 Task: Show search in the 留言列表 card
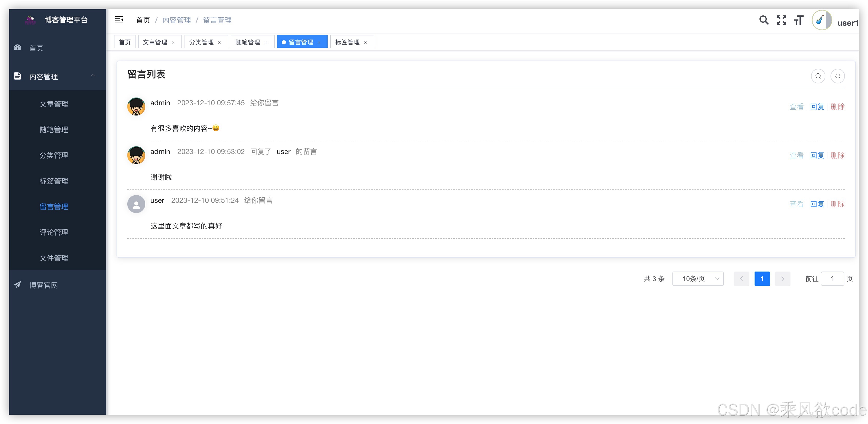(818, 76)
